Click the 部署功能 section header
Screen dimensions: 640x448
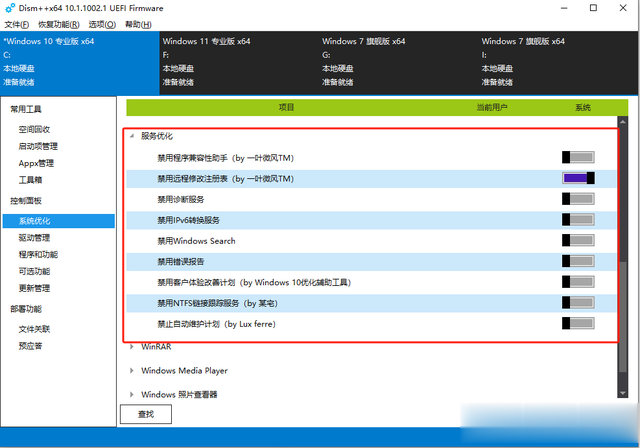point(26,309)
